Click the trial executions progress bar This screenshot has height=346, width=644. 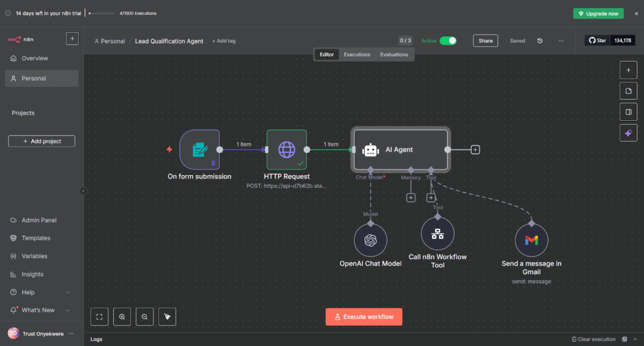[101, 13]
